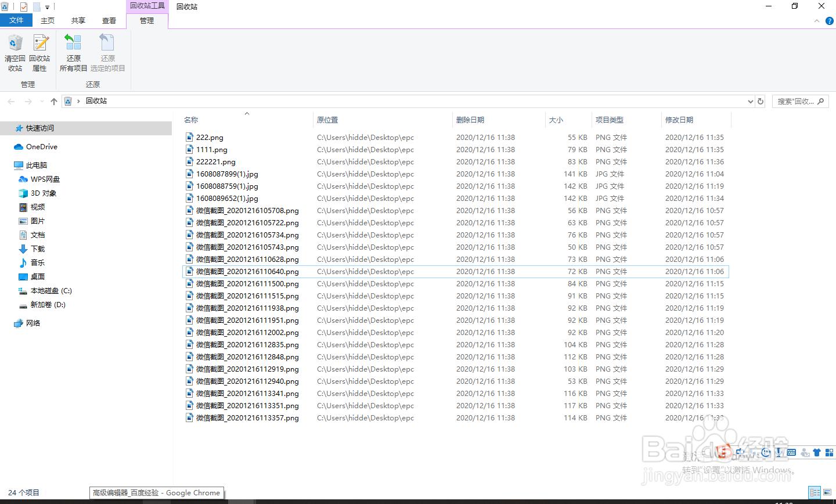Click the breadcrumb chevron before 回收站

coord(78,102)
